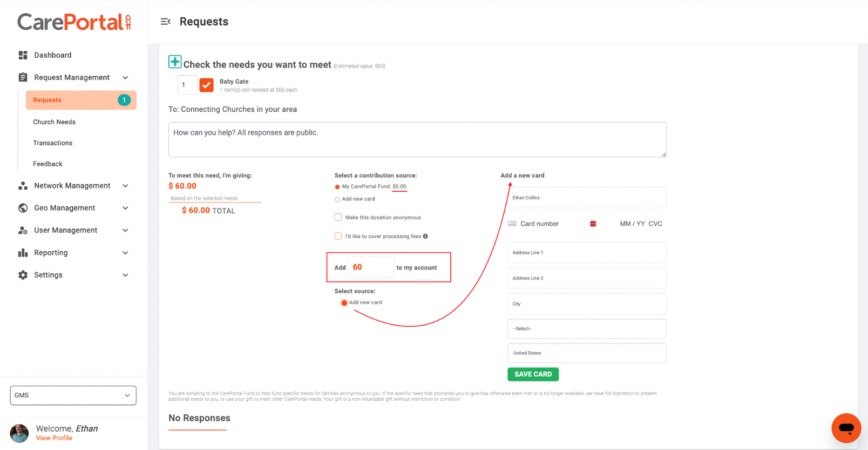Switch to the Transactions section
The image size is (868, 450).
pyautogui.click(x=52, y=143)
